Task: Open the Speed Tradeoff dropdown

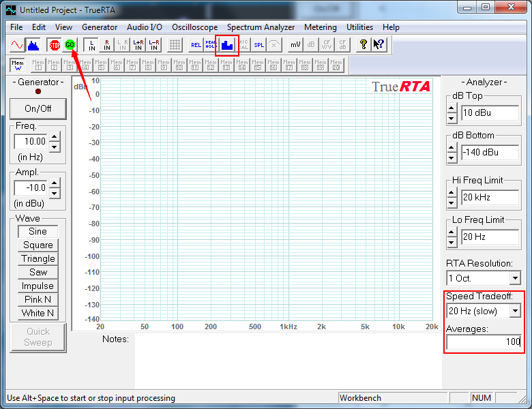Action: (x=515, y=311)
